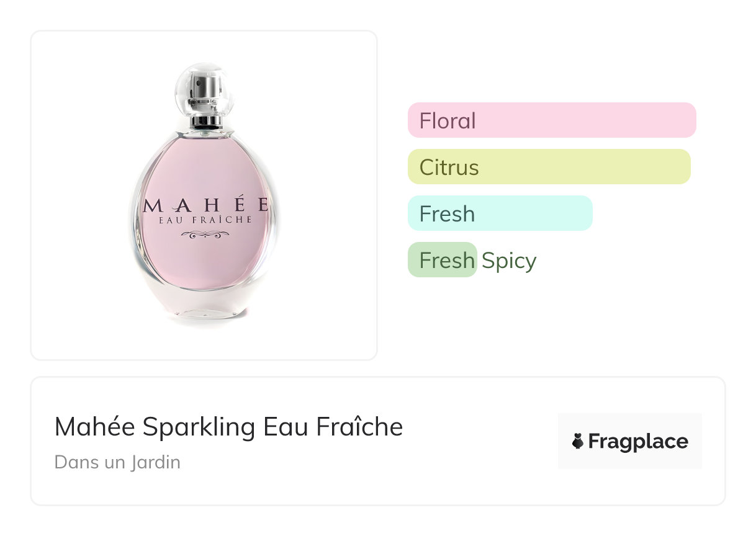Click the word Sparkling in the title
Viewport: 756px width, 536px height.
199,427
